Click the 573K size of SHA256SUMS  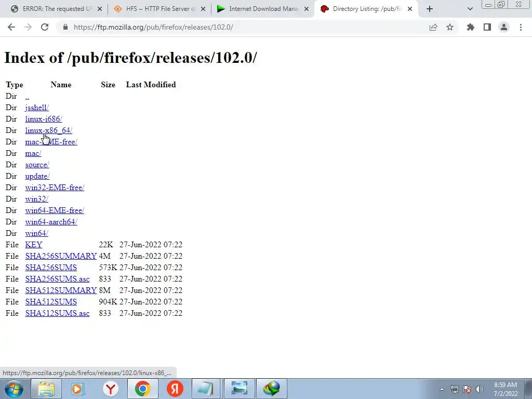coord(108,268)
